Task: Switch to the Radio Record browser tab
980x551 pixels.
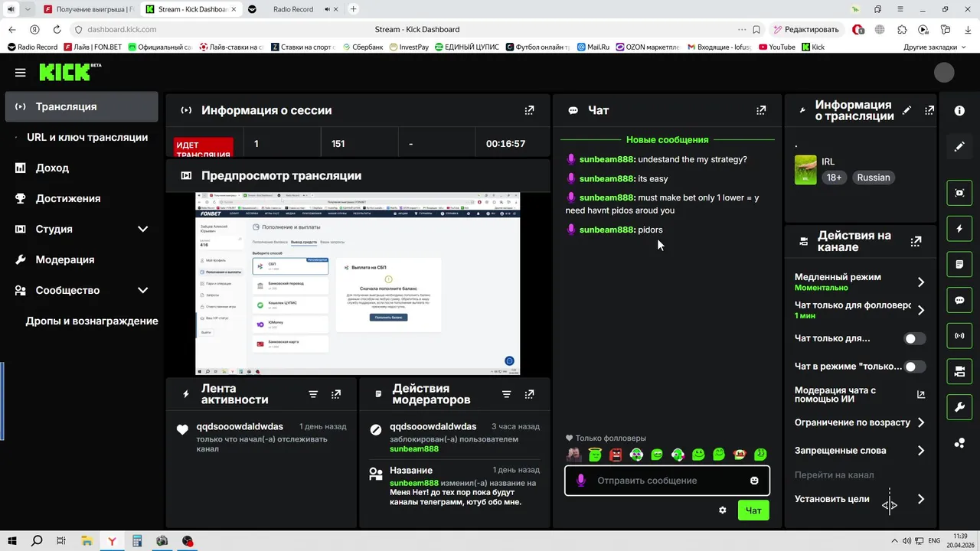Action: [x=293, y=9]
